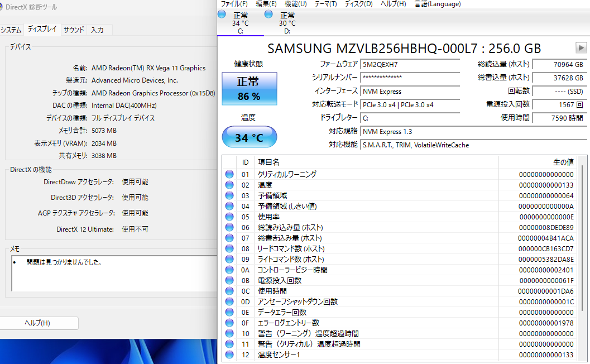Open ディスク(D) menu

pyautogui.click(x=358, y=4)
